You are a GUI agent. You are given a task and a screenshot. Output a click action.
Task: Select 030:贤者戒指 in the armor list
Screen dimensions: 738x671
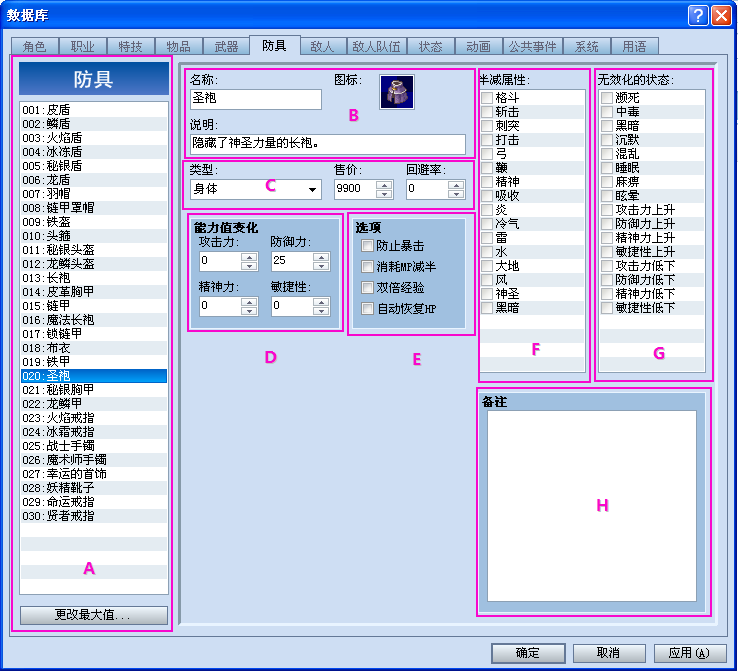[94, 516]
